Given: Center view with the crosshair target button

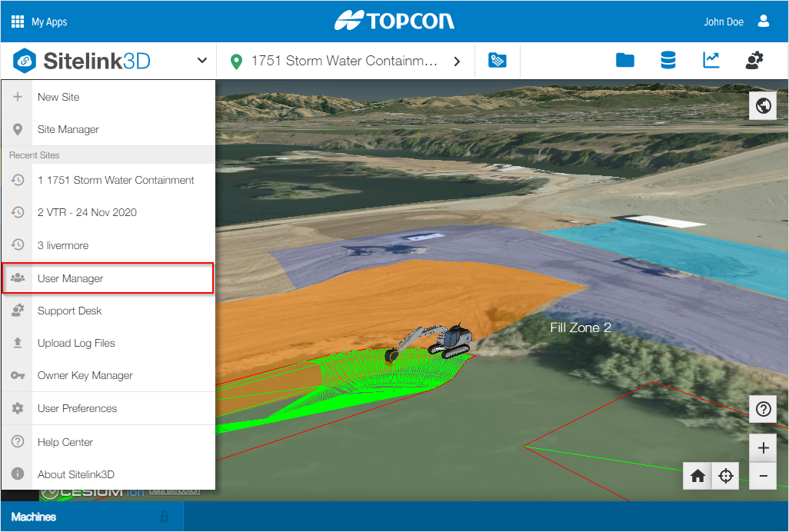Looking at the screenshot, I should [726, 476].
